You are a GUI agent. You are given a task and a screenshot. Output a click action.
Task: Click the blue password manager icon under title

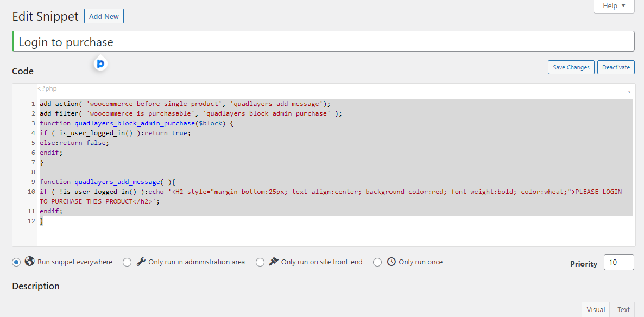(x=100, y=64)
